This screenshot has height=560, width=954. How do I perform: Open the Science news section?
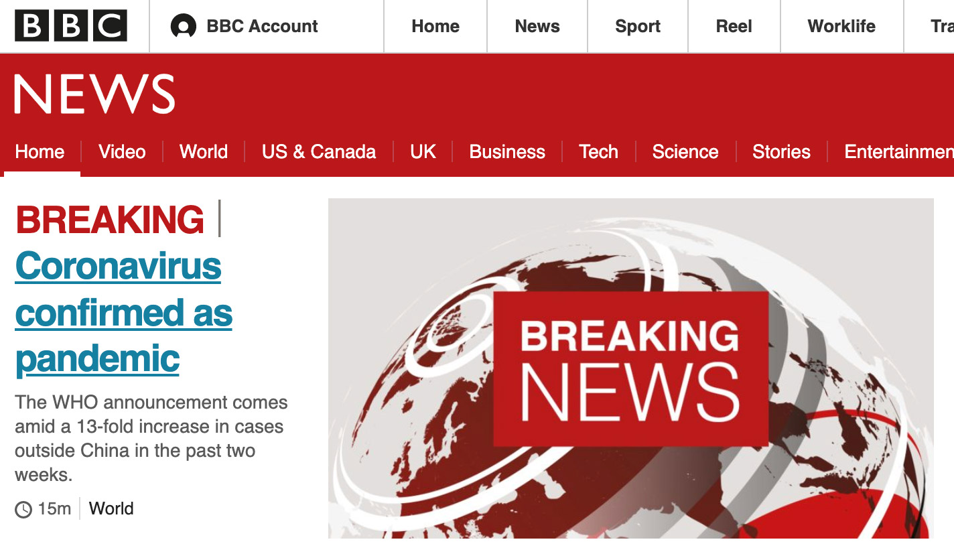685,151
